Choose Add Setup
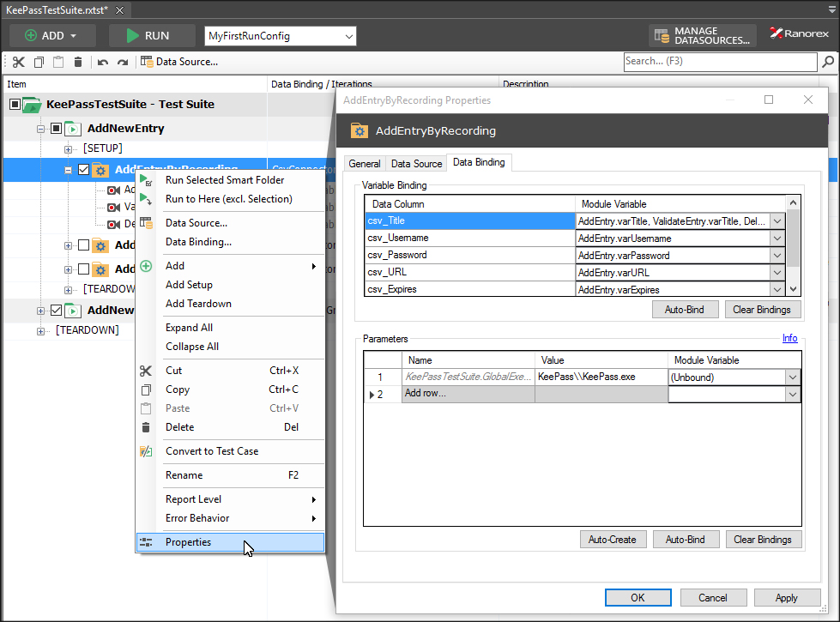This screenshot has height=622, width=840. click(230, 285)
